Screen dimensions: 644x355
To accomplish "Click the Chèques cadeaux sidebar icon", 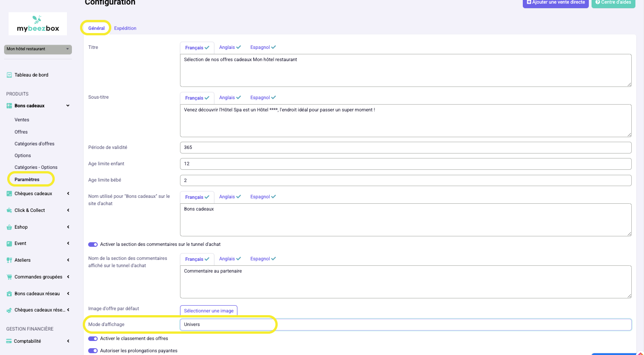I will point(9,193).
